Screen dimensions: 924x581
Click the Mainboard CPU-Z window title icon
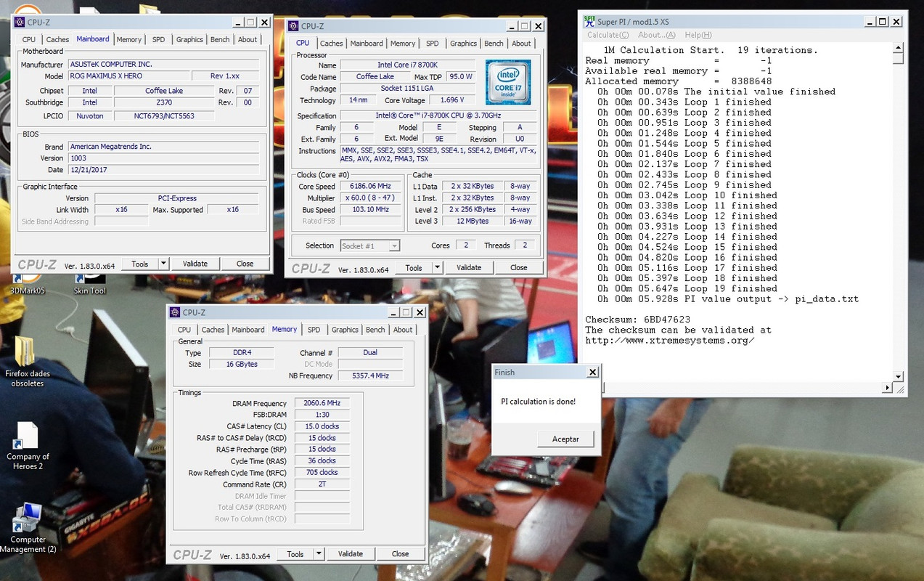pos(19,23)
